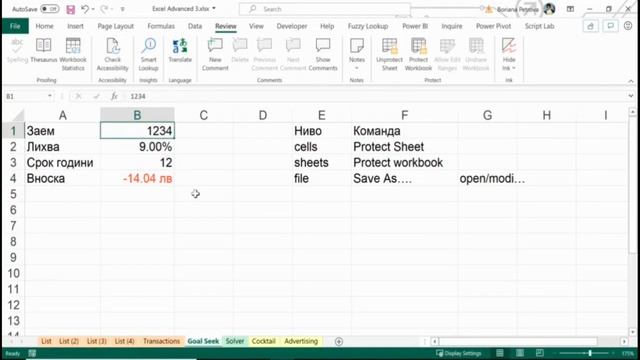This screenshot has width=640, height=360.
Task: Open the Advertising sheet tab
Action: coord(301,341)
